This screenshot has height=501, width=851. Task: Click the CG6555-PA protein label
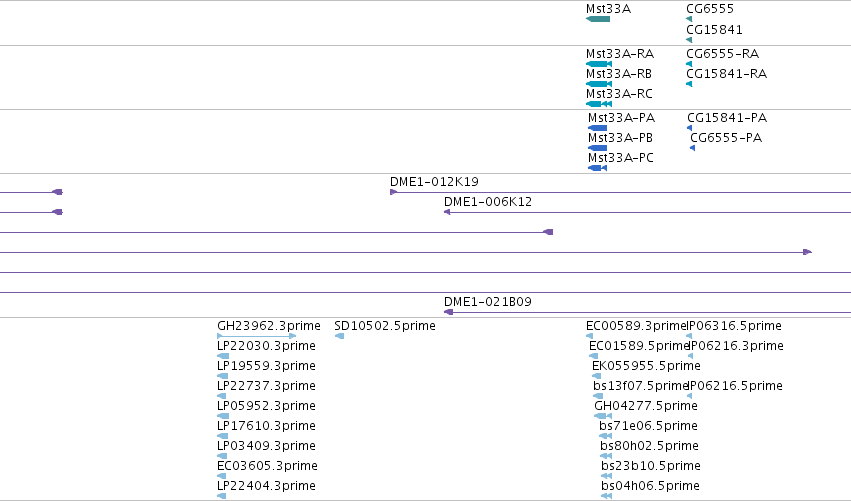pyautogui.click(x=726, y=138)
